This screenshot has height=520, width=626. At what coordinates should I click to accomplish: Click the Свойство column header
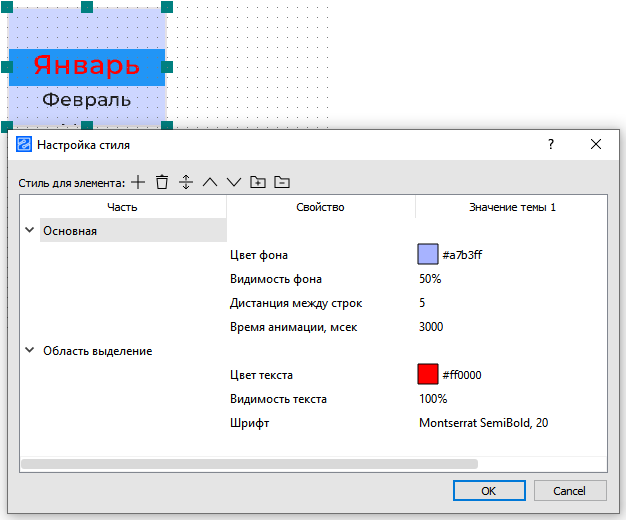pyautogui.click(x=320, y=207)
